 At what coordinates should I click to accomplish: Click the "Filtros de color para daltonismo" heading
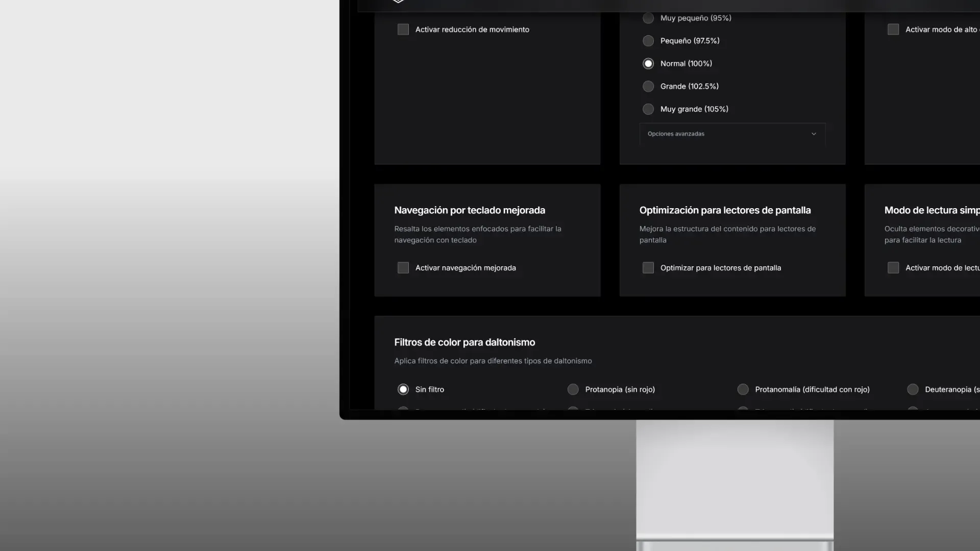coord(464,342)
